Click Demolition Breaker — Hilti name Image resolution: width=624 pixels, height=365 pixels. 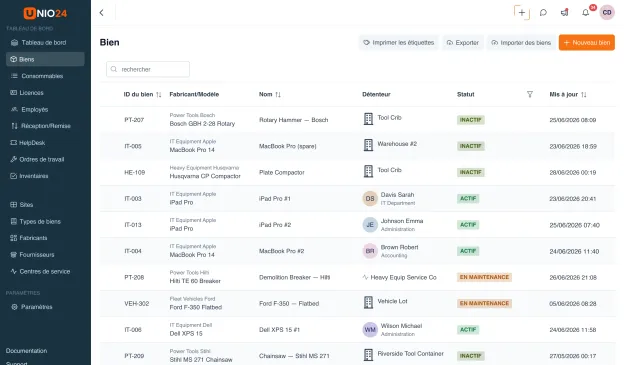294,277
